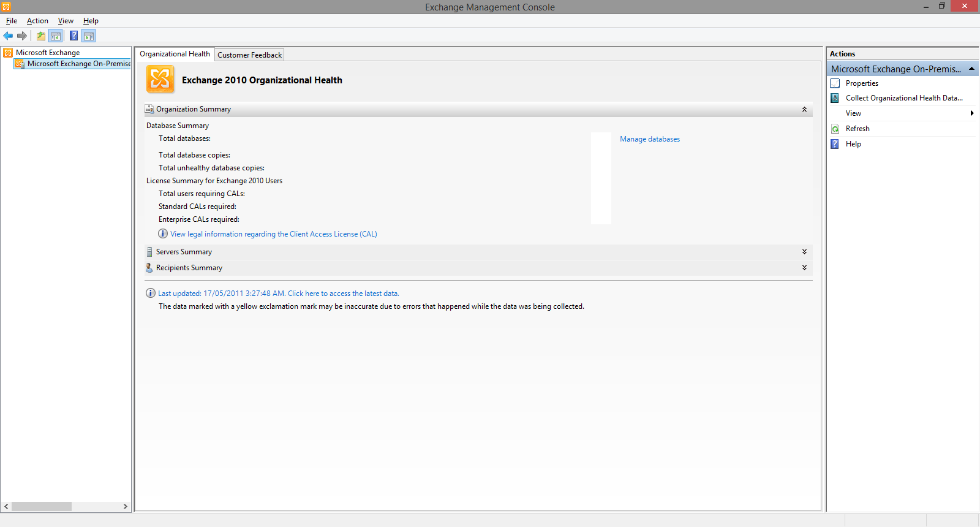The height and width of the screenshot is (527, 980).
Task: Click "License Summary for Exchange 2010 Users" text
Action: pos(214,181)
